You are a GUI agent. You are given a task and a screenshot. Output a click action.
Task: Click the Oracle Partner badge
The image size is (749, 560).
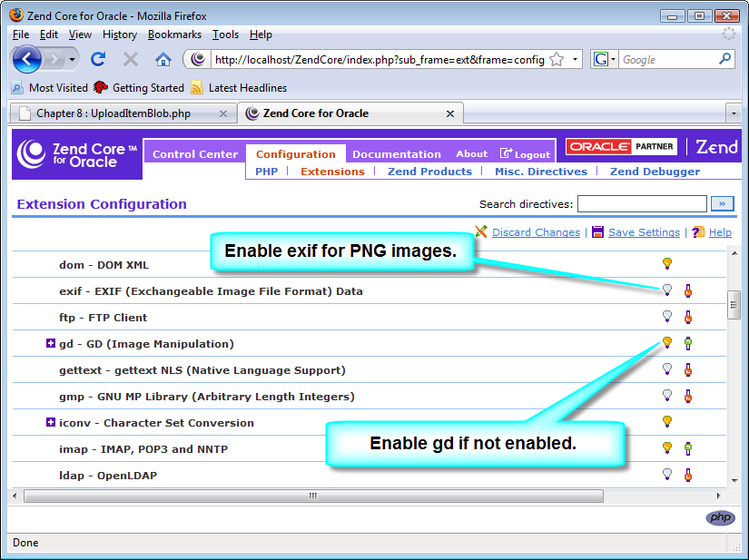622,146
